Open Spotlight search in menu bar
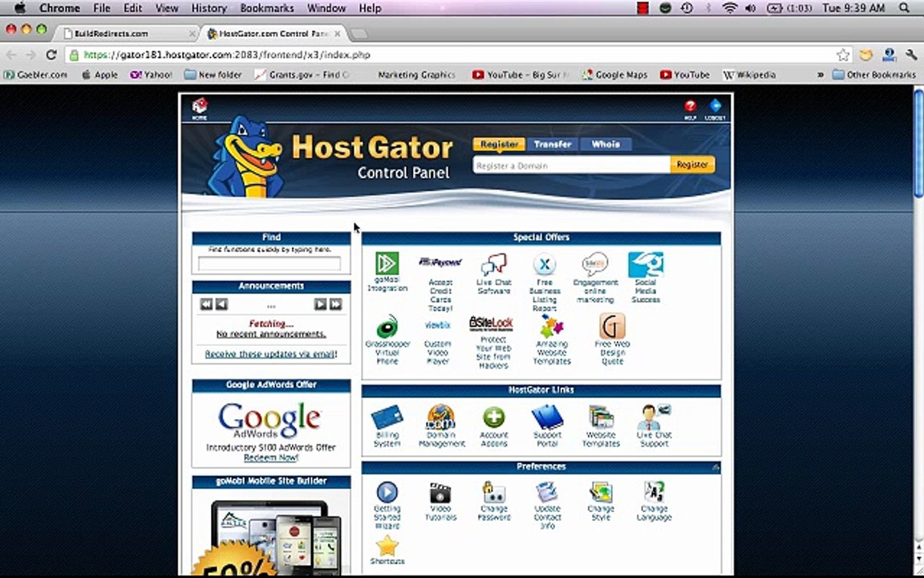 pyautogui.click(x=904, y=8)
